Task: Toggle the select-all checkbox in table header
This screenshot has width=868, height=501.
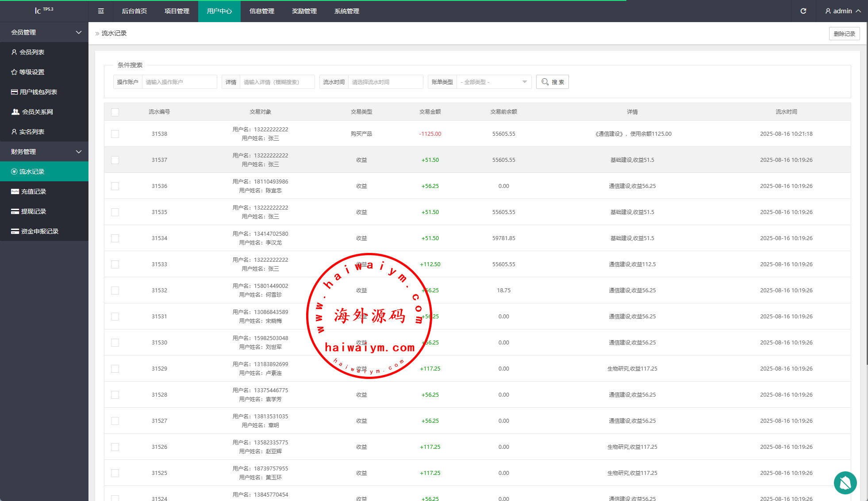Action: 115,112
